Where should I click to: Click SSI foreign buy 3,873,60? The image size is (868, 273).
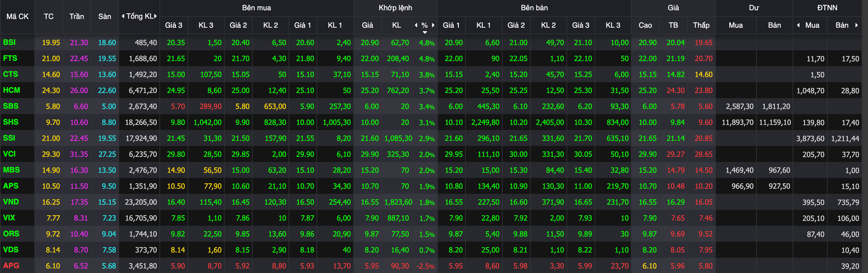810,138
